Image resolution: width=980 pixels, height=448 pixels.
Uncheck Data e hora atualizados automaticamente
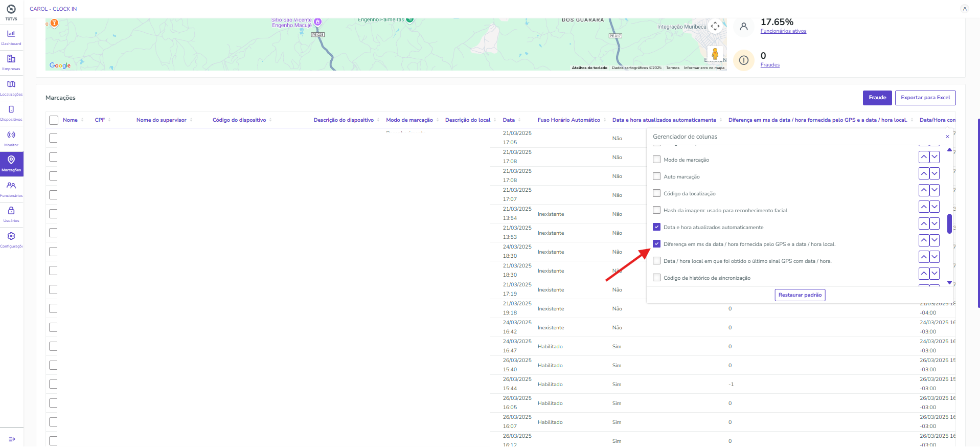[657, 227]
